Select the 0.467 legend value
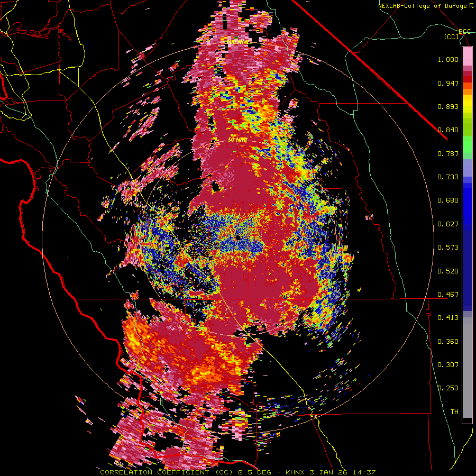 448,295
